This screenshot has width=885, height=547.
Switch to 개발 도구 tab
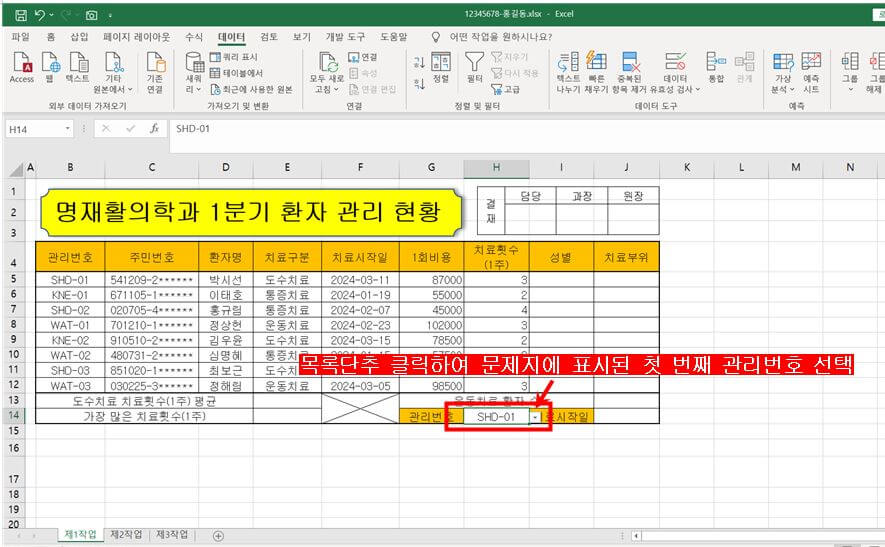click(345, 37)
